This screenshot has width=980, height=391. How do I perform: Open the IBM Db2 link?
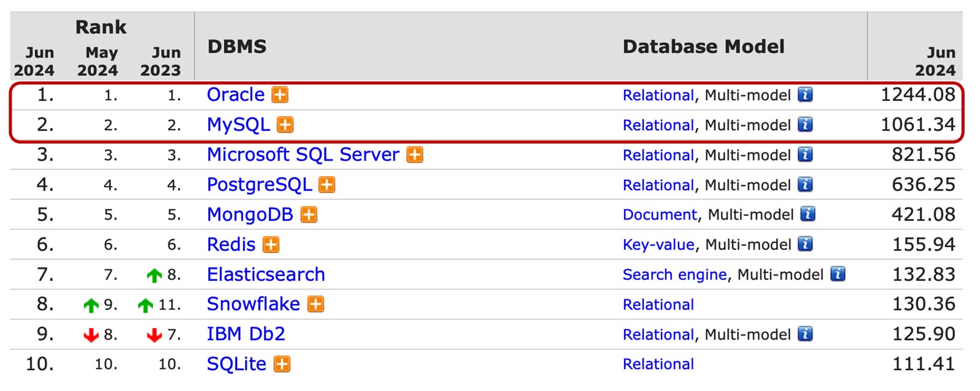pos(246,334)
